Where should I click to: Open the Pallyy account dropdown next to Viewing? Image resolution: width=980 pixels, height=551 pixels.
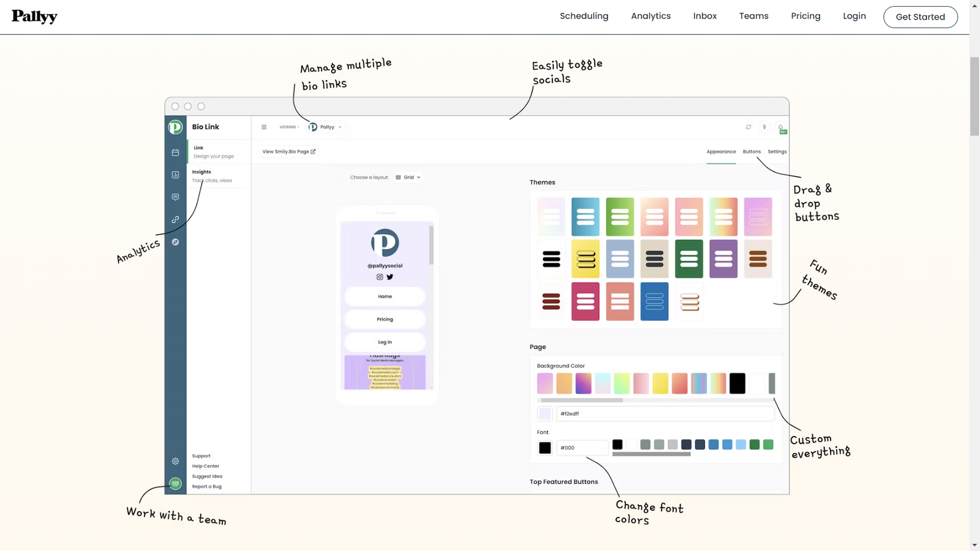pos(326,127)
